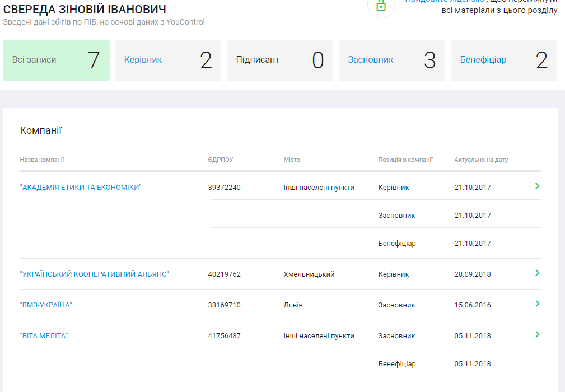
Task: Open the "Віта Меліта" company link
Action: pos(44,336)
